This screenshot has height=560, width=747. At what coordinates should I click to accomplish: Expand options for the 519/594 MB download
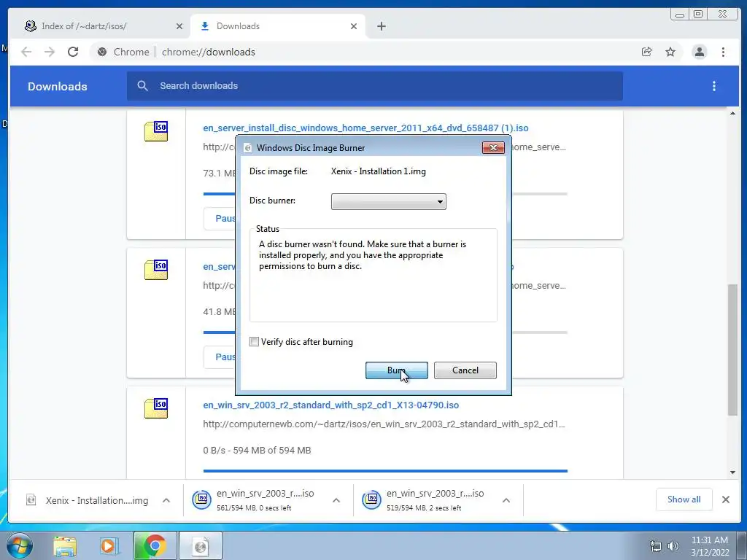tap(506, 500)
